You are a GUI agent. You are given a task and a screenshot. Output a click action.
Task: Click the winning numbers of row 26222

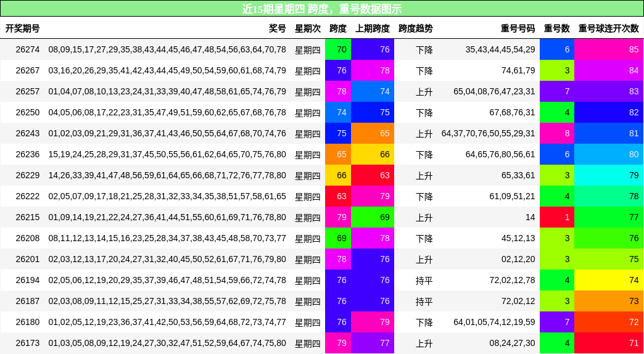[x=167, y=196]
